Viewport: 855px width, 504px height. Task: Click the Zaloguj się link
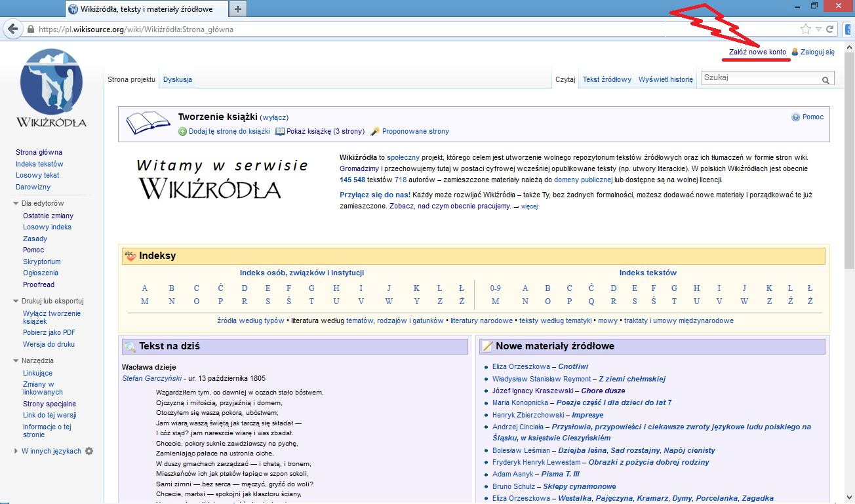818,52
